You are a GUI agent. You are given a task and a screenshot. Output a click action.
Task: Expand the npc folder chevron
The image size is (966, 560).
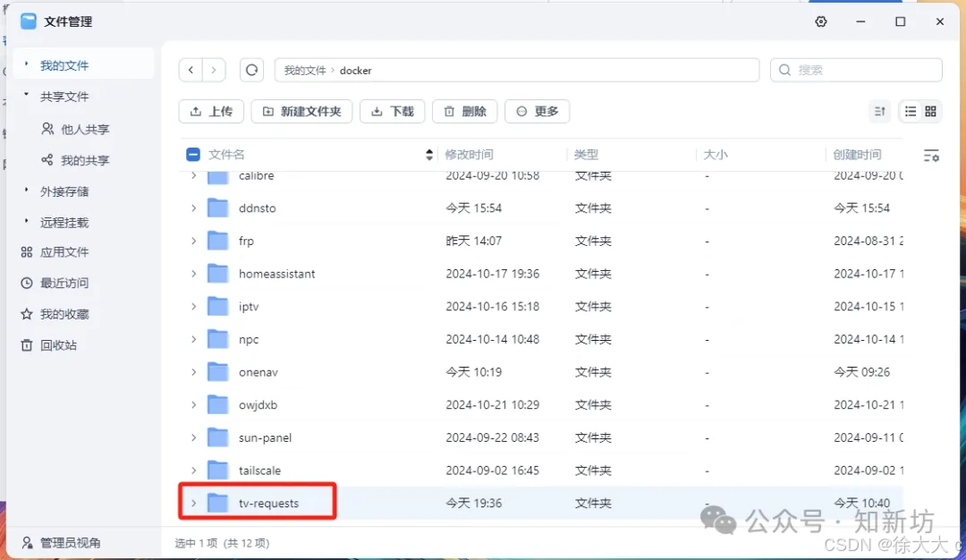click(193, 339)
